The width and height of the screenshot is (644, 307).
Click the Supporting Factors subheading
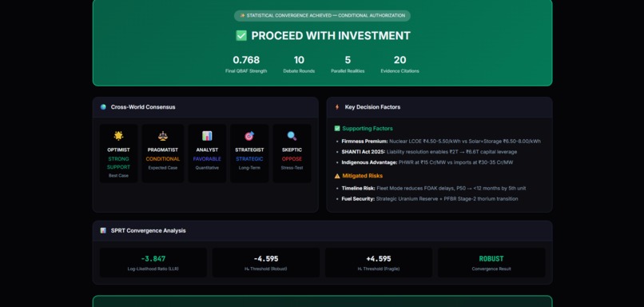368,129
